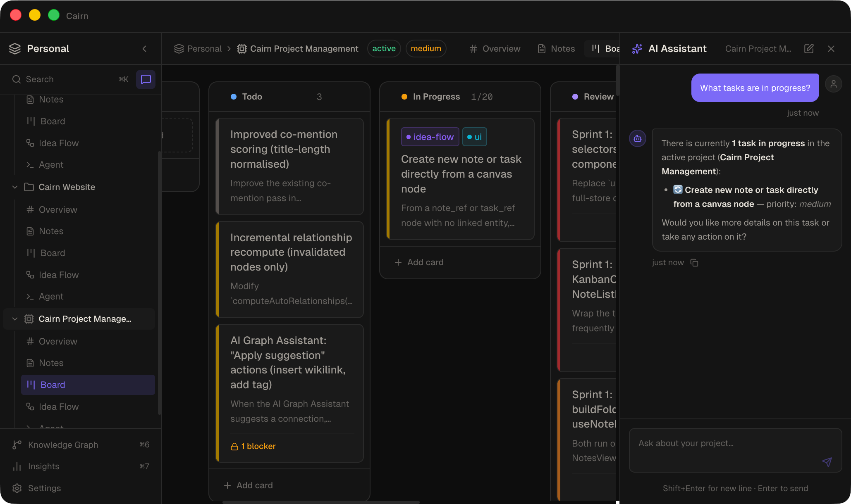Click the ui tag on card
Image resolution: width=851 pixels, height=504 pixels.
[x=474, y=137]
